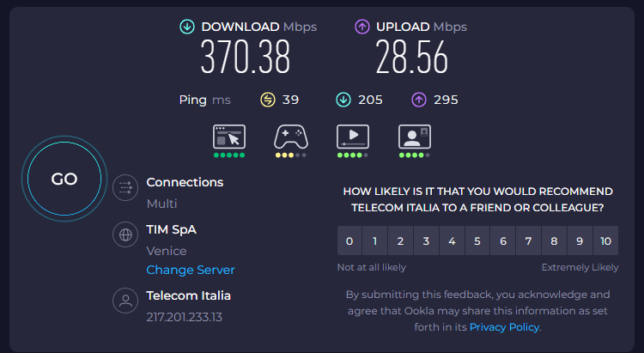The image size is (644, 353).
Task: Click the download speed value 370.38
Action: pyautogui.click(x=246, y=58)
